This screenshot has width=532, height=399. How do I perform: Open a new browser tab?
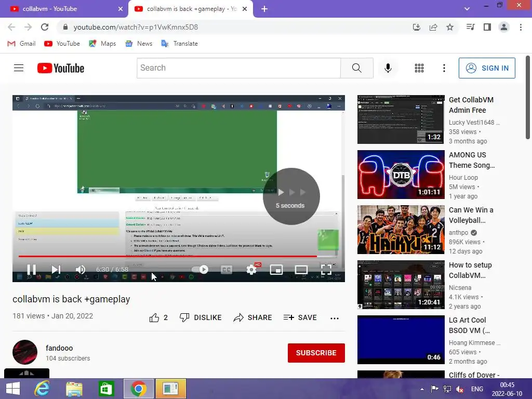click(x=264, y=9)
